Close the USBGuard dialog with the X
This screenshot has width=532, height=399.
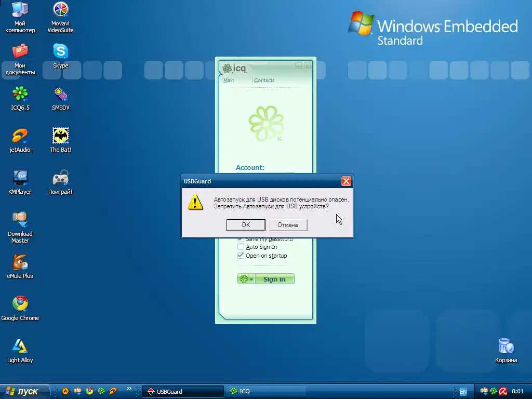(x=346, y=181)
